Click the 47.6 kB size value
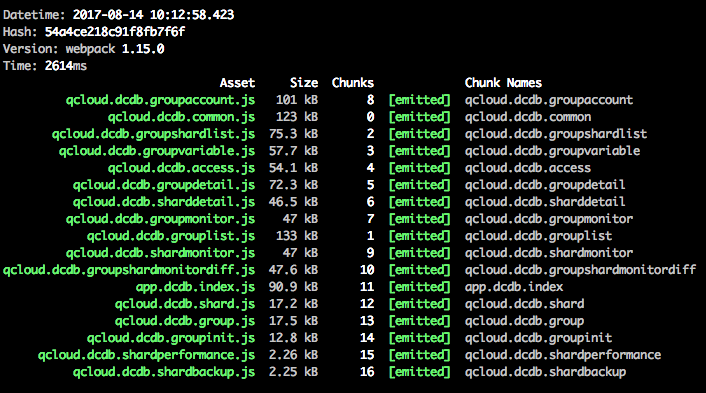706x393 pixels. tap(294, 270)
